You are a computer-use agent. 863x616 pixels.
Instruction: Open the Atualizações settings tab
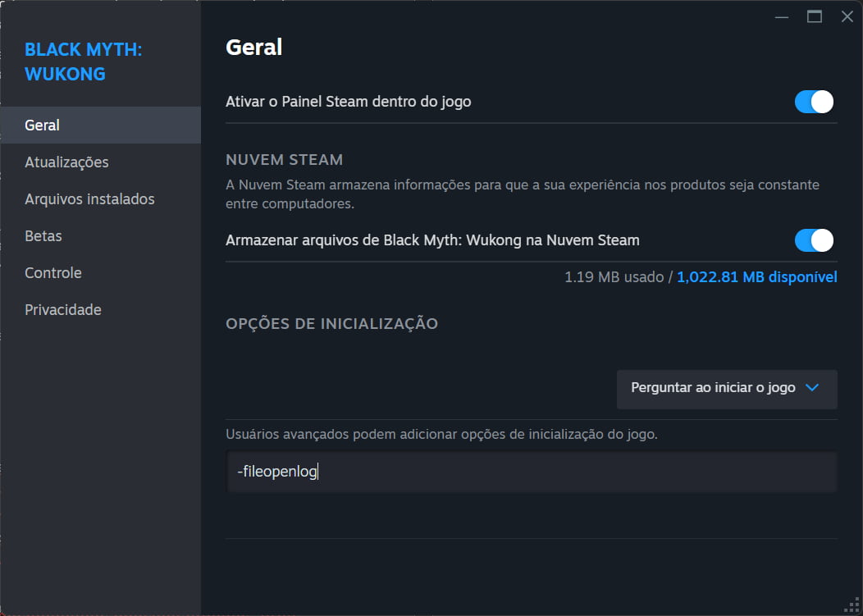tap(100, 162)
